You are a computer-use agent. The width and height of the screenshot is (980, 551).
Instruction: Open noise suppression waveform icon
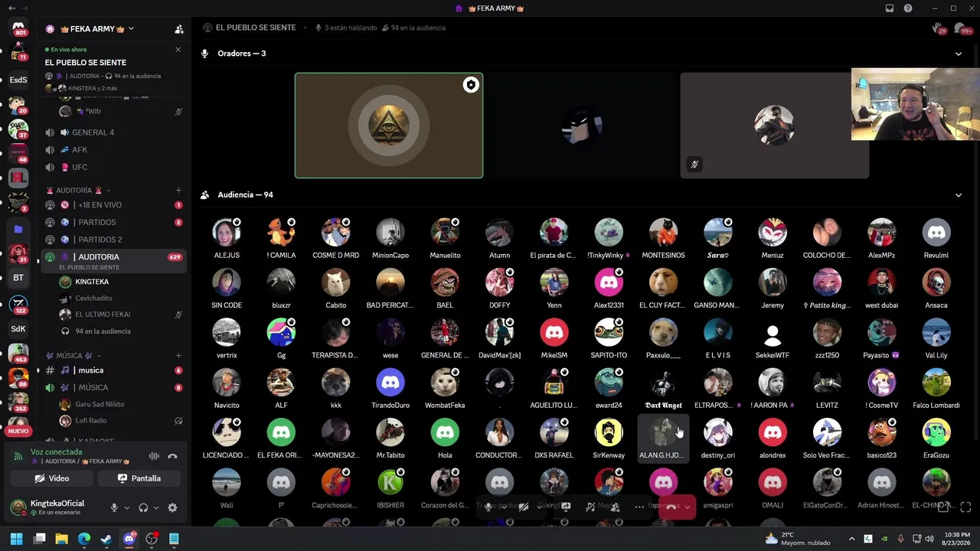click(x=154, y=456)
